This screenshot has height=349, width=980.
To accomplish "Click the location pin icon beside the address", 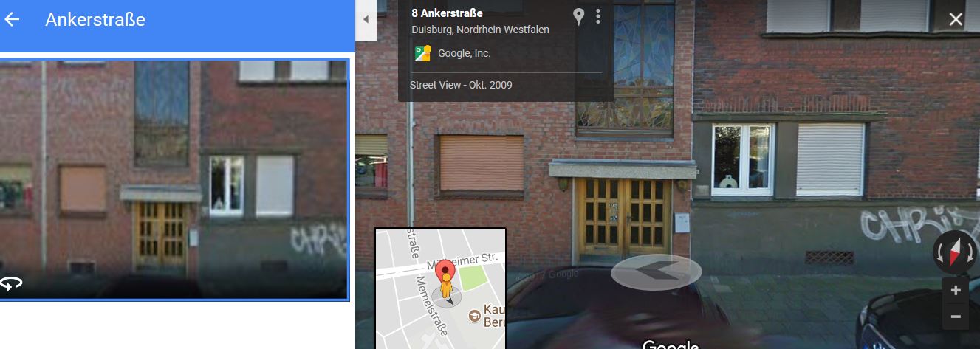I will coord(579,16).
